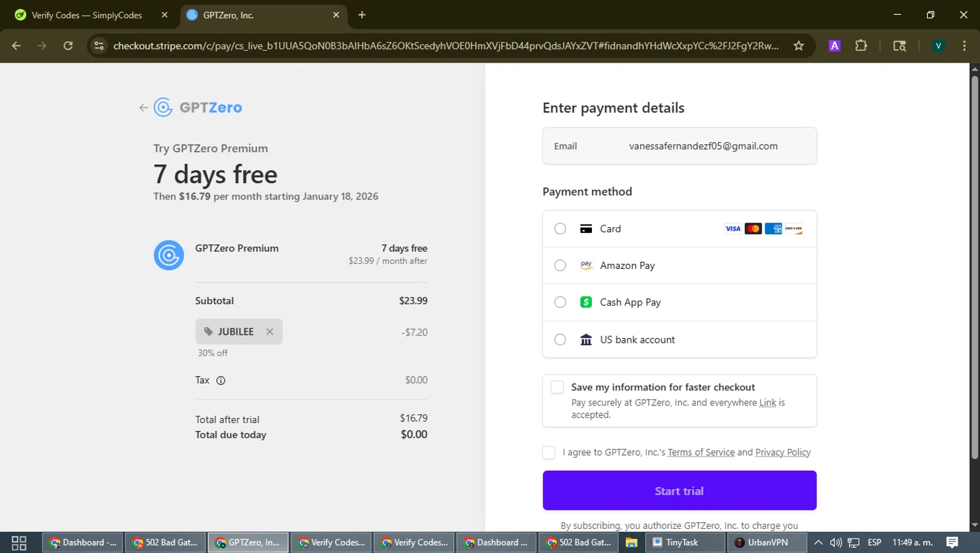Screen dimensions: 980x553
Task: Open the Link hyperlink in save info text
Action: [768, 403]
